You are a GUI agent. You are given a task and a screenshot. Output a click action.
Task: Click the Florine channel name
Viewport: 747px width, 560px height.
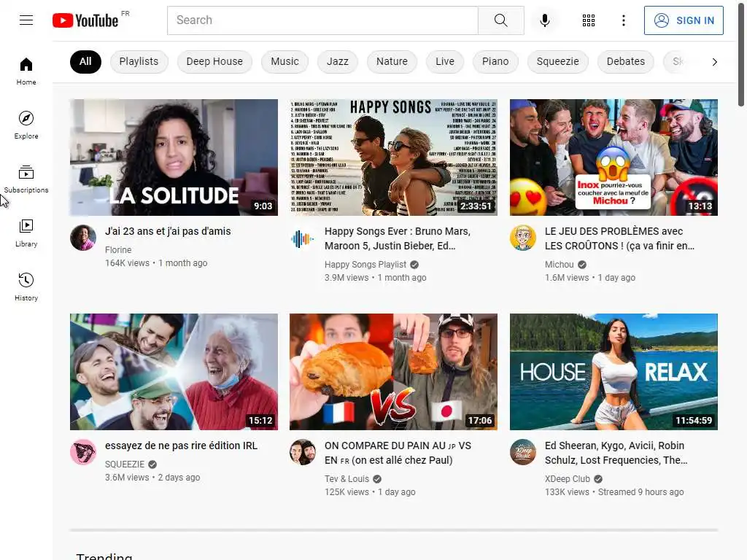(118, 249)
